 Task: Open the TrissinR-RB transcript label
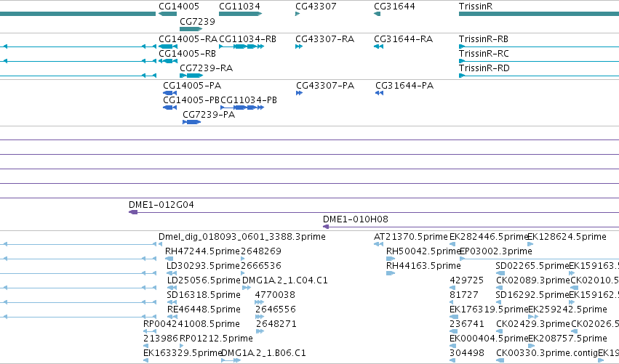click(x=484, y=39)
